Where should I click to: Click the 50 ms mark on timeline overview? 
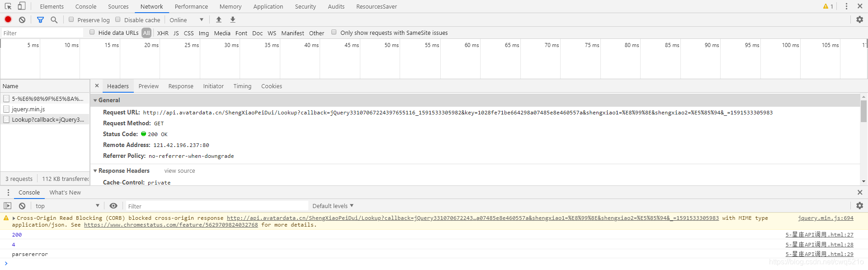[392, 45]
